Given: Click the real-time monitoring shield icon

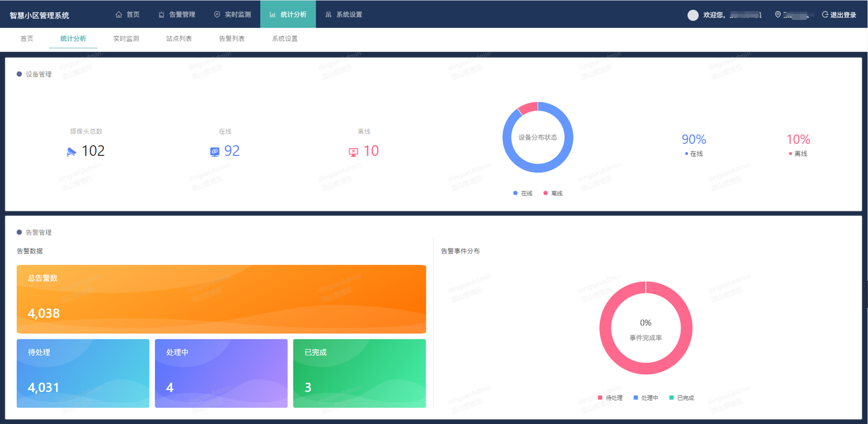Looking at the screenshot, I should point(217,15).
